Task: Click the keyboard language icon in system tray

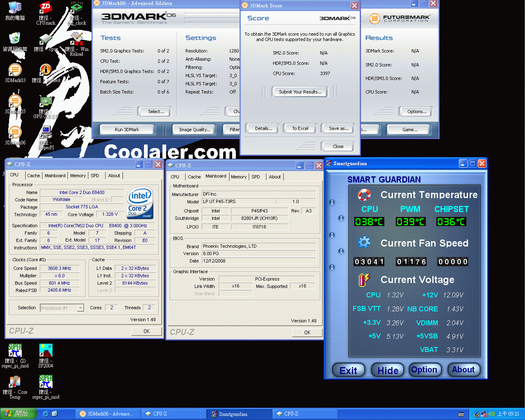Action: click(461, 414)
